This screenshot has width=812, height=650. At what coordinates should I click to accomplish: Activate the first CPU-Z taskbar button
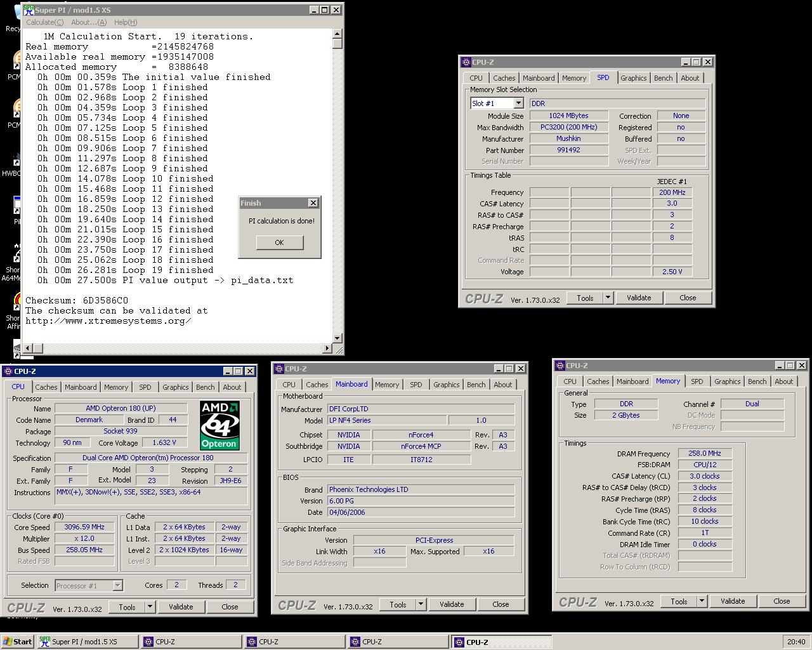[191, 642]
